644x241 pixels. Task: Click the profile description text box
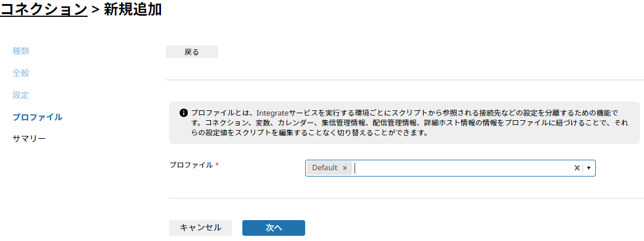(404, 123)
